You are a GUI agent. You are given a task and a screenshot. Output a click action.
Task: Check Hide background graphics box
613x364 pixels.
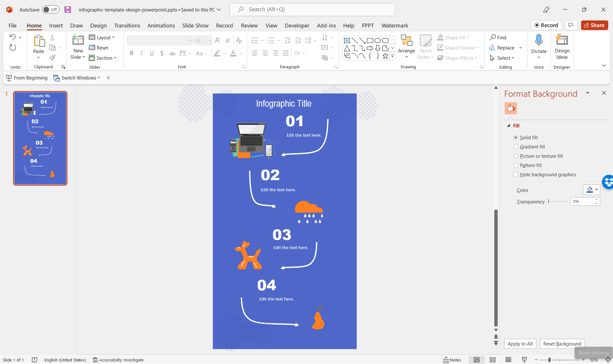coord(516,175)
